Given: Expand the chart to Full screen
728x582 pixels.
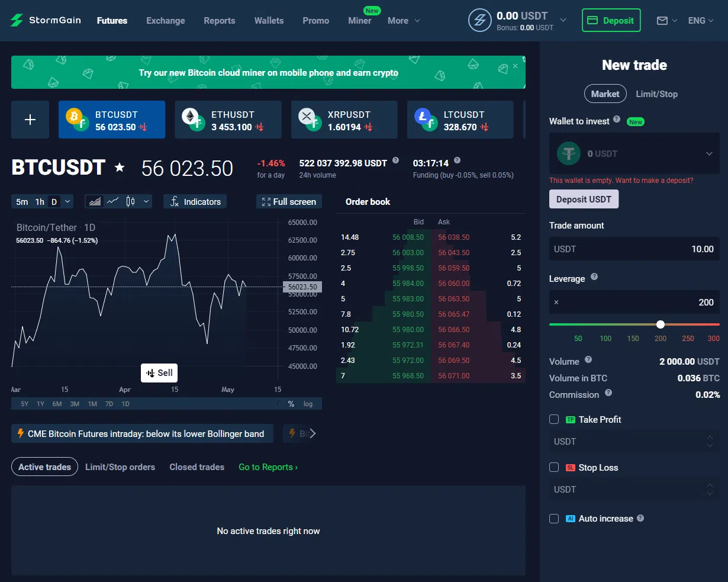Looking at the screenshot, I should coord(289,202).
